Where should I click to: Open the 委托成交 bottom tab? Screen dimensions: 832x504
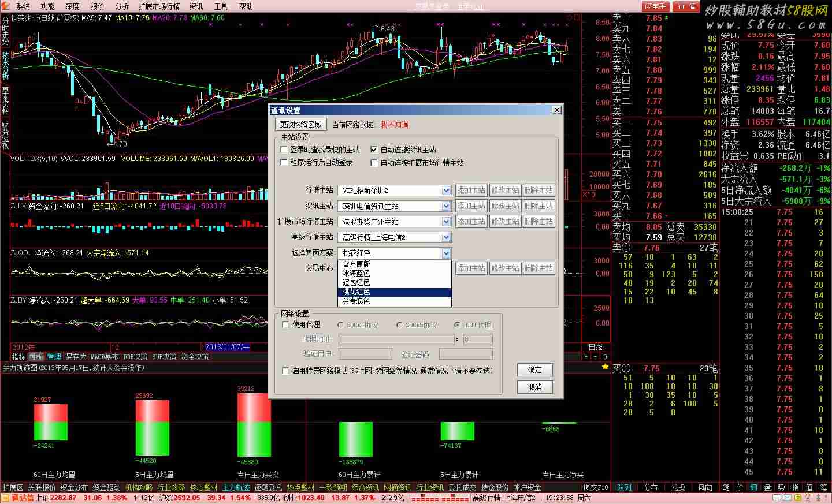click(463, 488)
